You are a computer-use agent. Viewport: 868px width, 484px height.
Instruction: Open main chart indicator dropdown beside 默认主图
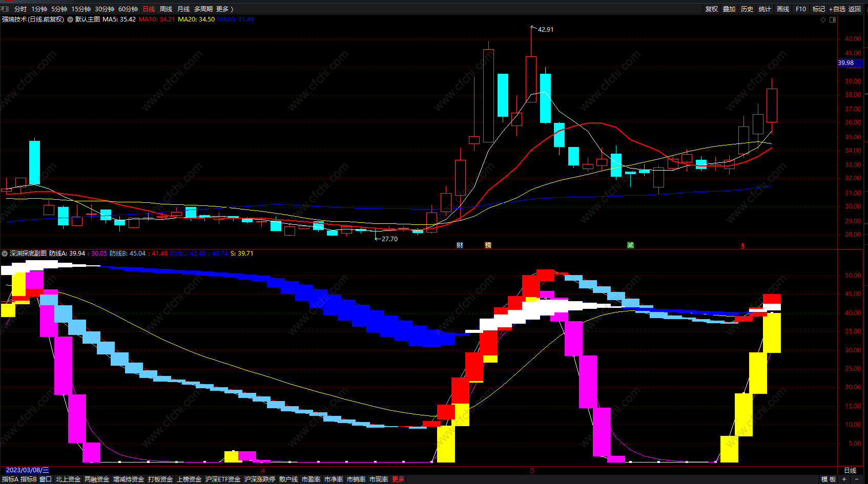coord(70,19)
